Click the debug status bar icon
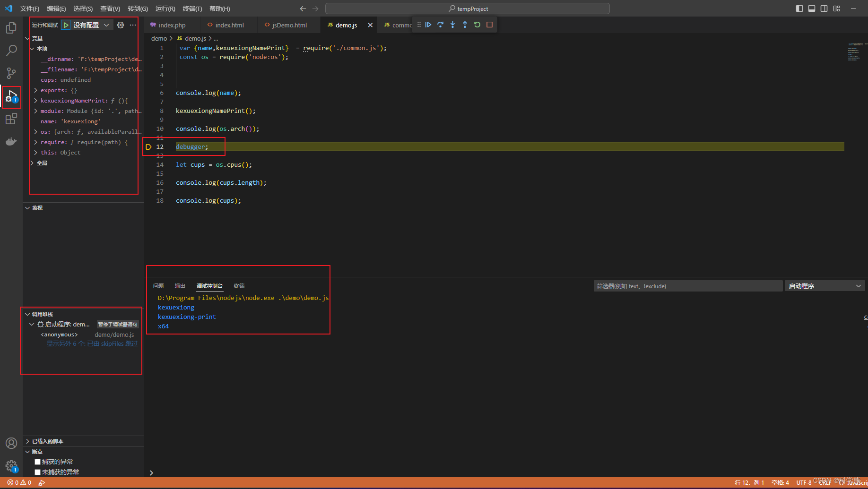868x489 pixels. (42, 482)
